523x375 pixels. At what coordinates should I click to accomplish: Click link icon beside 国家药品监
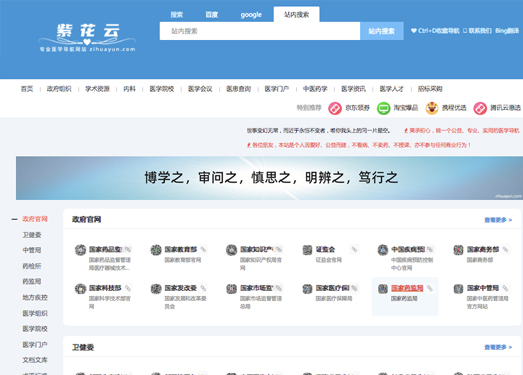pos(128,250)
